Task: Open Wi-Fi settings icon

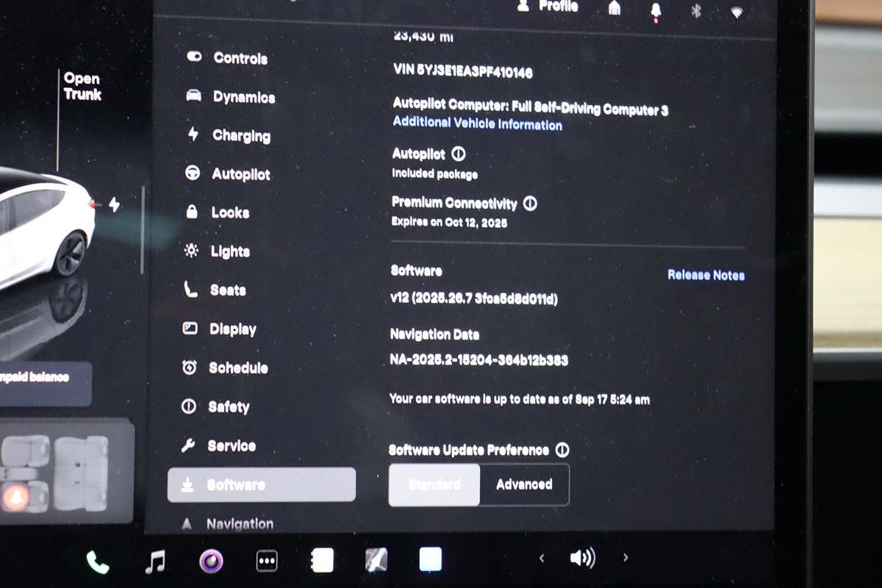Action: (x=736, y=12)
